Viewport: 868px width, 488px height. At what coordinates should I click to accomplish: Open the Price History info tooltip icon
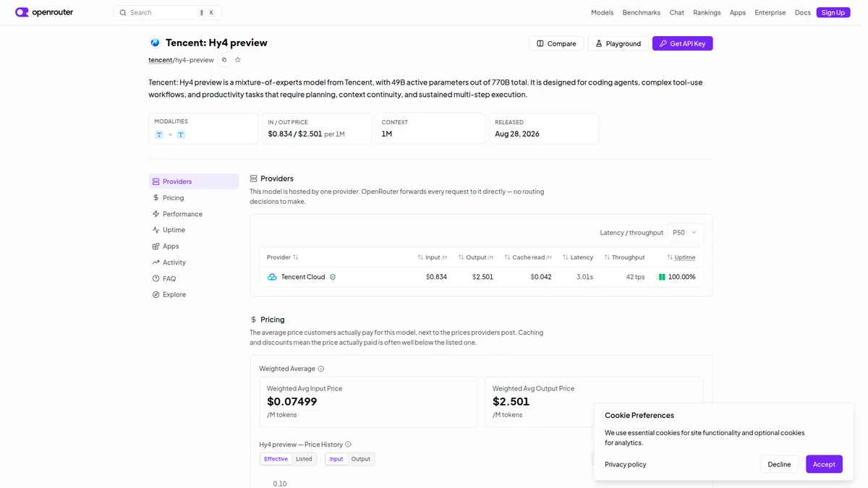[348, 445]
